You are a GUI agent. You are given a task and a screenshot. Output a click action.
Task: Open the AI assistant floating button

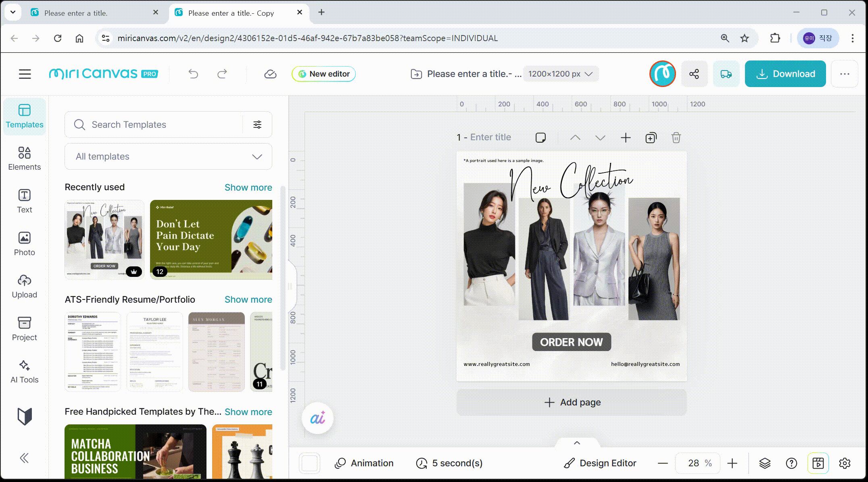317,418
